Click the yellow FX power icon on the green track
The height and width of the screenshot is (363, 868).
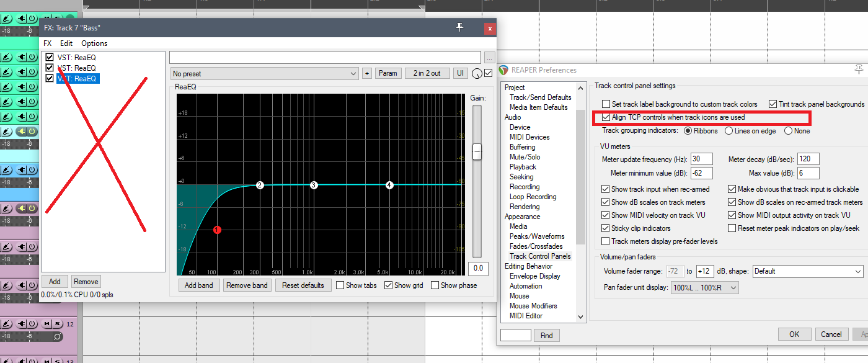31,132
